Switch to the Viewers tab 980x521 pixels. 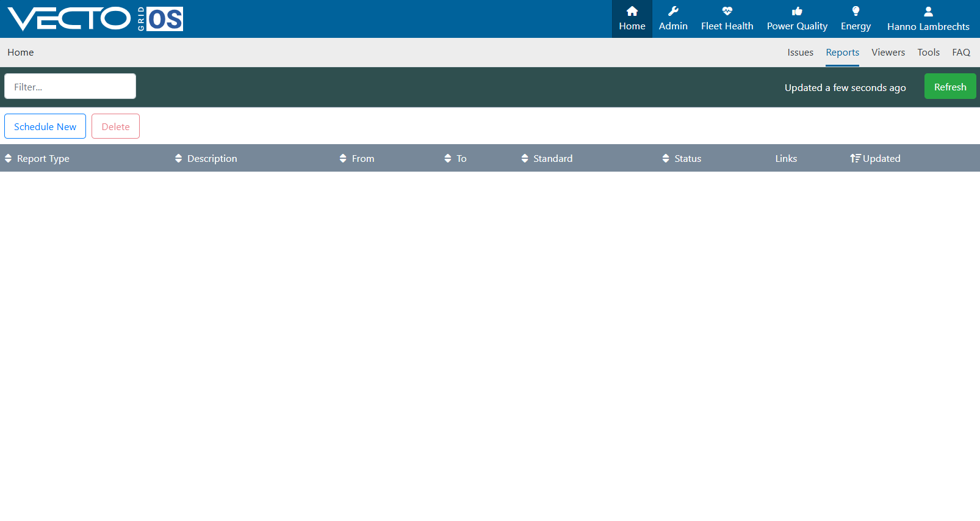888,53
